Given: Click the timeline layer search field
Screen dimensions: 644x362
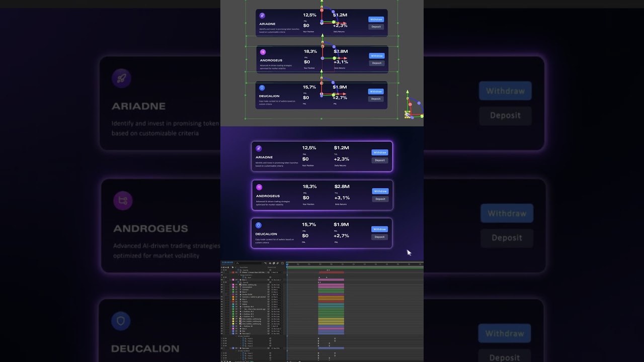Looking at the screenshot, I should (x=249, y=263).
